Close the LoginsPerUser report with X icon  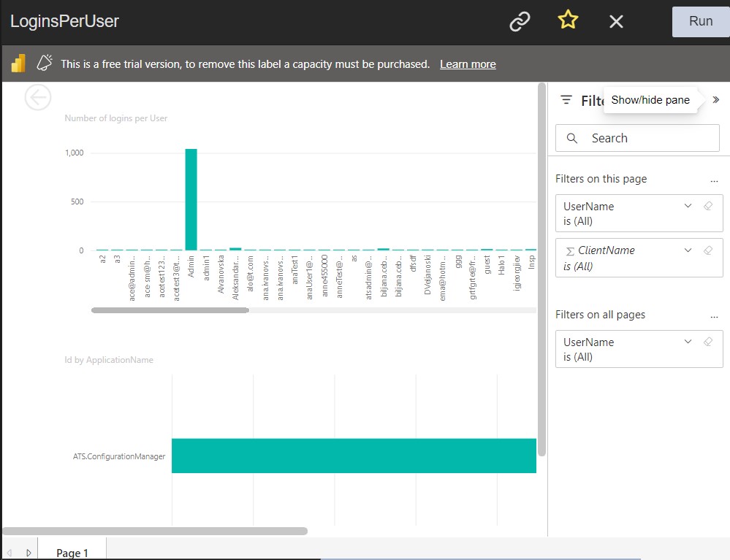pyautogui.click(x=616, y=22)
